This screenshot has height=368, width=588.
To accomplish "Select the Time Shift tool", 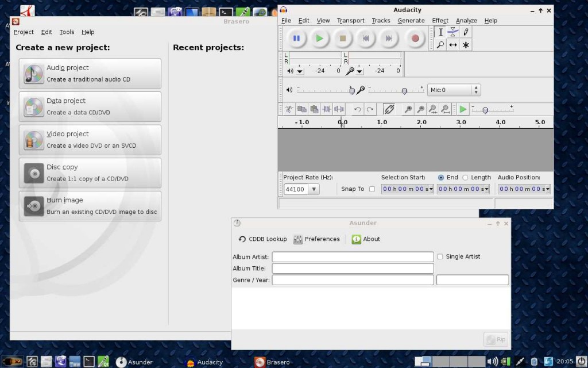I will 453,45.
